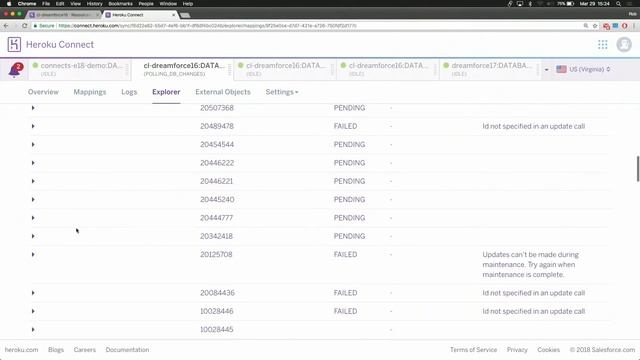The image size is (640, 360).
Task: Open the Chrome History menu
Action: tap(94, 4)
